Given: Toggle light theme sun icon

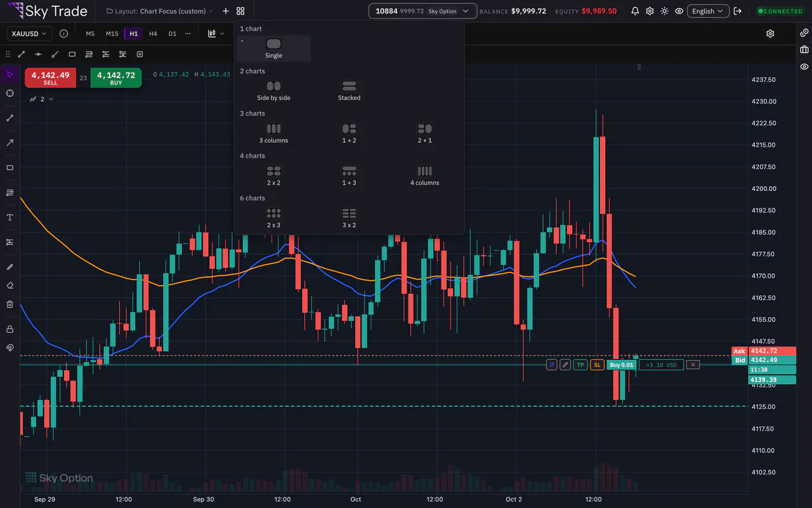Looking at the screenshot, I should (x=664, y=11).
